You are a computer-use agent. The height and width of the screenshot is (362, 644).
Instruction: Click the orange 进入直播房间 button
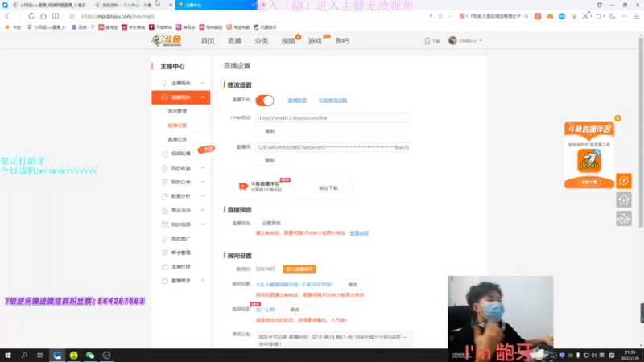click(x=299, y=269)
